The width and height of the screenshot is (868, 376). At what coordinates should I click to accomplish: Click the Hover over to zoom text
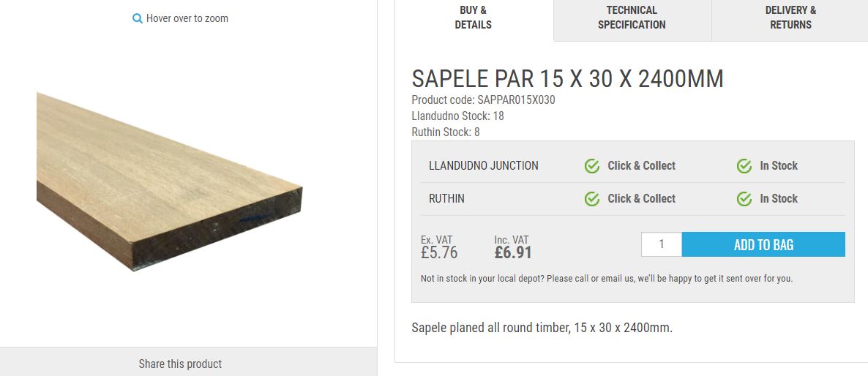click(187, 18)
